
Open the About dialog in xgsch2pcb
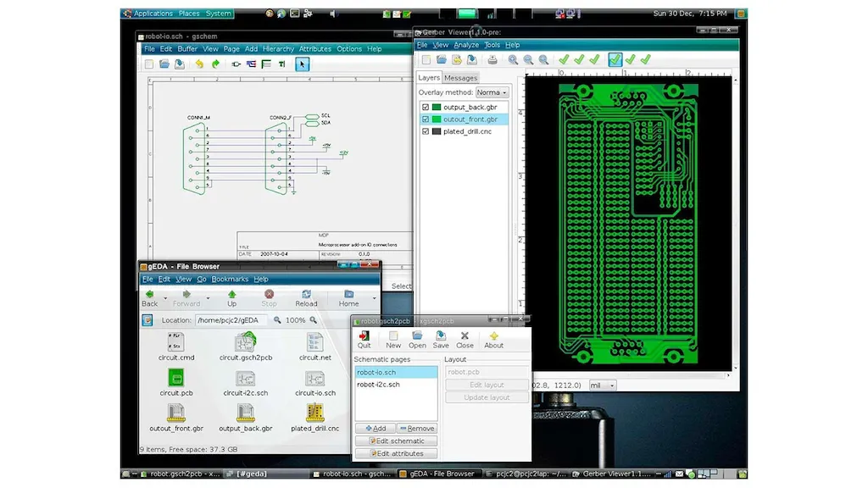point(494,340)
